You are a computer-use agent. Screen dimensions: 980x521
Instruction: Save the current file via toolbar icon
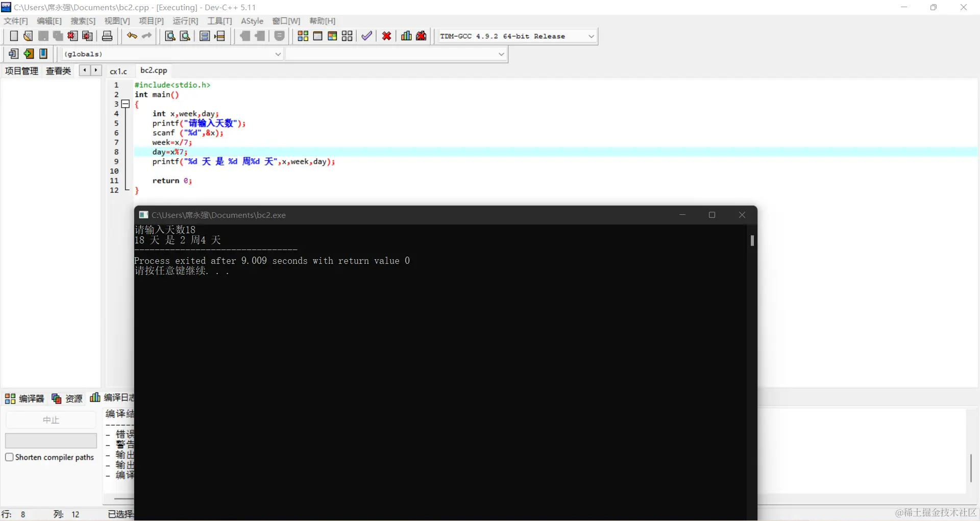[x=43, y=36]
